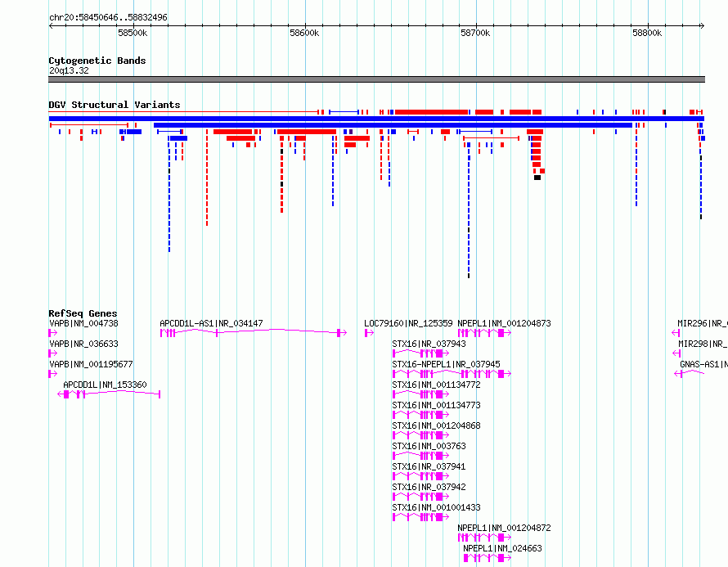Select the STX16|NM_001134773 transcript label
Viewport: 728px width, 567px height.
437,405
